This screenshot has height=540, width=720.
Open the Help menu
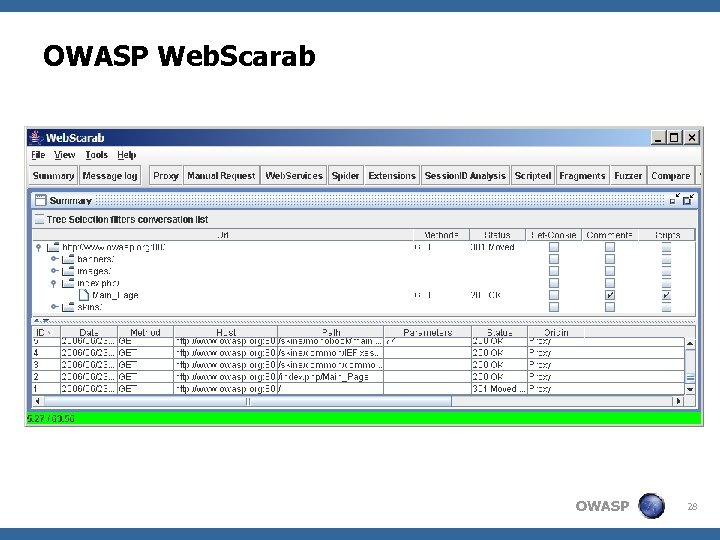(127, 155)
